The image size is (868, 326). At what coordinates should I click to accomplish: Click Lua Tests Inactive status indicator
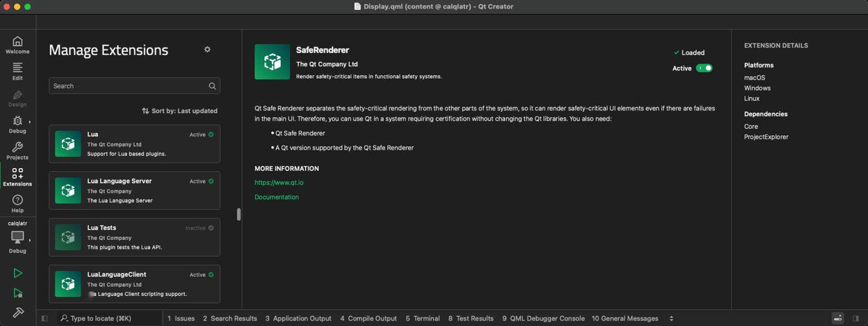(211, 228)
